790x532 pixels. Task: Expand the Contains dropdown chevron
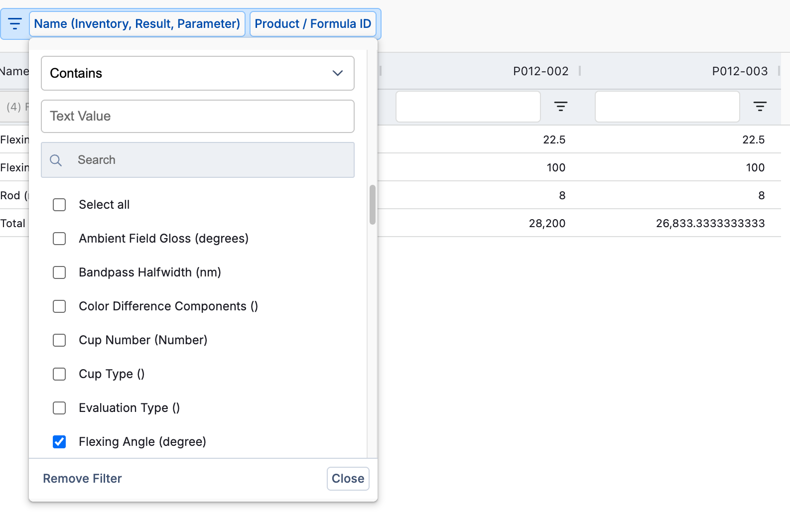pos(337,73)
